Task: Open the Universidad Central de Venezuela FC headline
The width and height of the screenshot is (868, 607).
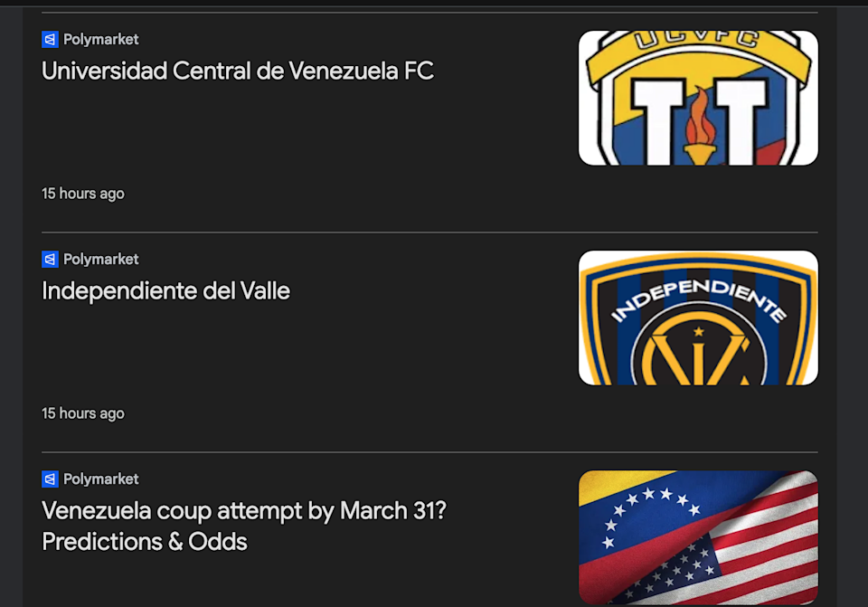Action: coord(238,71)
